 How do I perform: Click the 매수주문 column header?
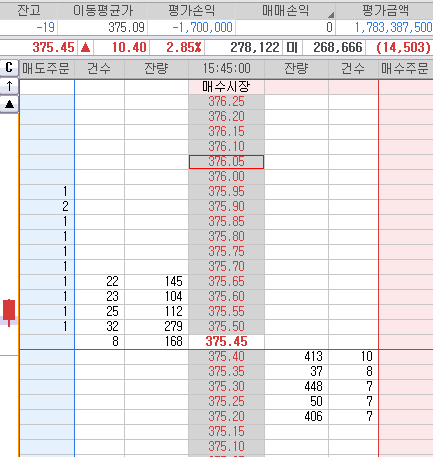(405, 68)
